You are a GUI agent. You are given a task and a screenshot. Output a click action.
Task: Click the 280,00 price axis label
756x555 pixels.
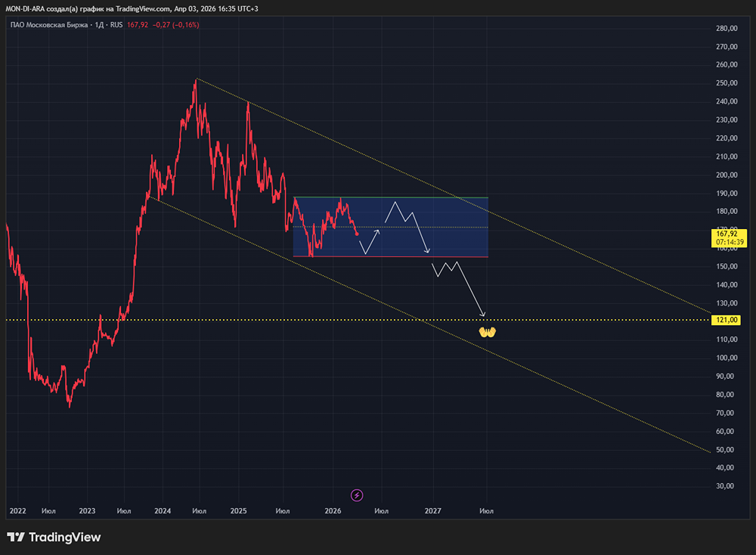pyautogui.click(x=727, y=29)
